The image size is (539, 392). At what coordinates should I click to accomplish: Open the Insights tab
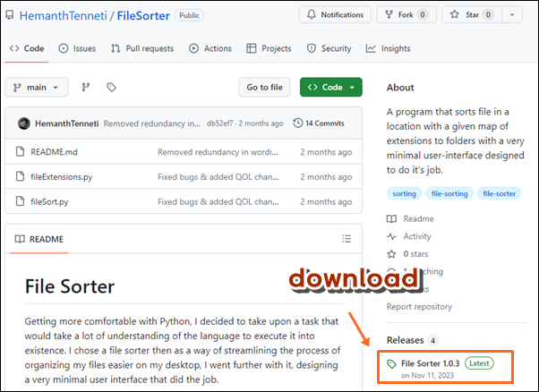click(x=389, y=48)
